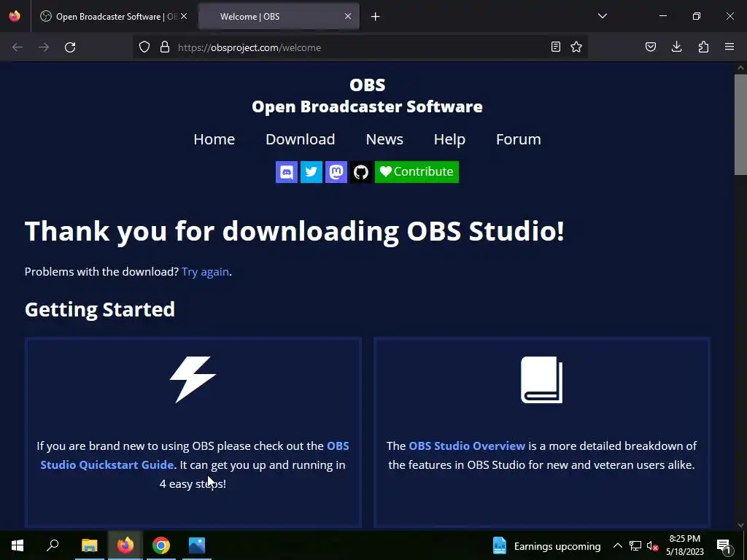The width and height of the screenshot is (747, 560).
Task: Open the OBS Discord icon link
Action: tap(286, 172)
